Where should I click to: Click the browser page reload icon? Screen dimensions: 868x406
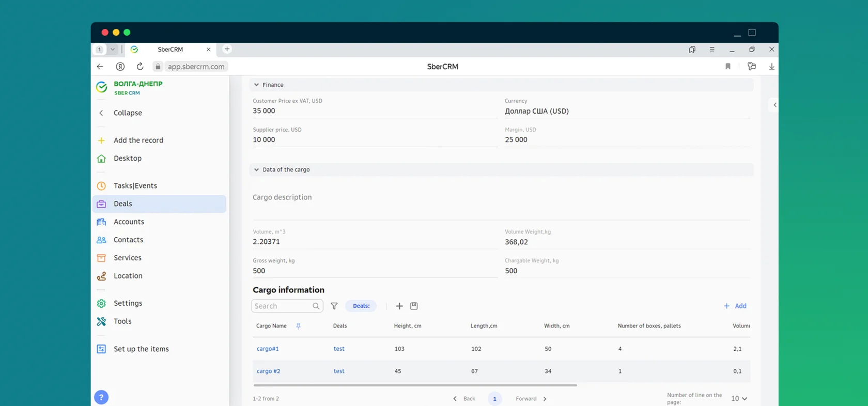pyautogui.click(x=140, y=67)
